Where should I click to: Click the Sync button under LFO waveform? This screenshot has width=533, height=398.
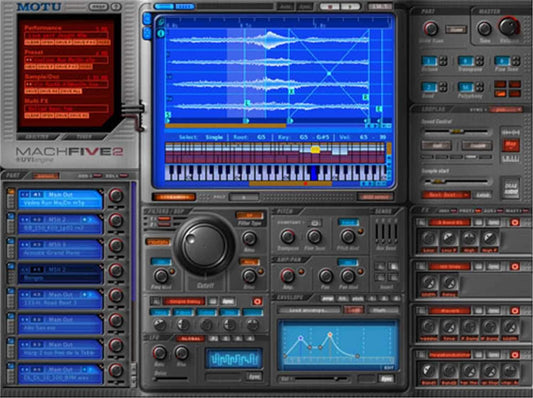point(254,377)
